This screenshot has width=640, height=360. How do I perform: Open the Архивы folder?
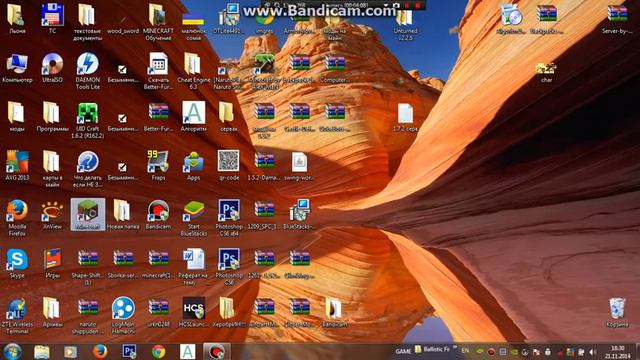coord(52,312)
